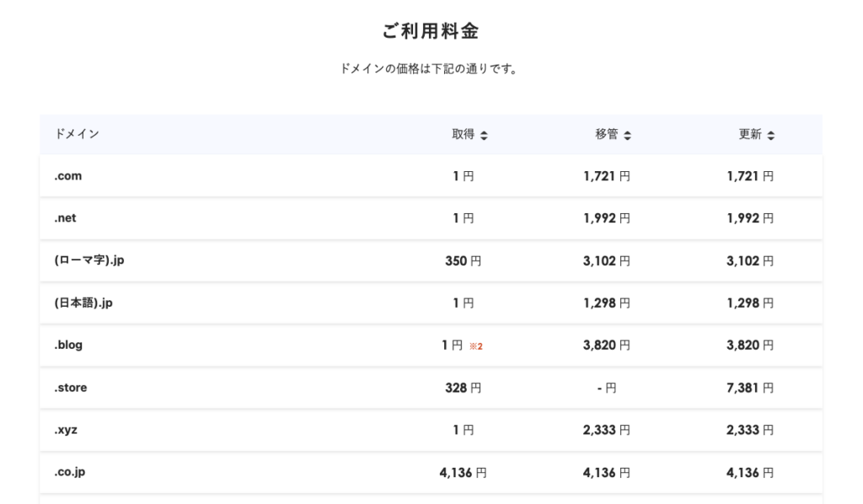
Task: Sort by 取得 price column arrows
Action: click(484, 135)
